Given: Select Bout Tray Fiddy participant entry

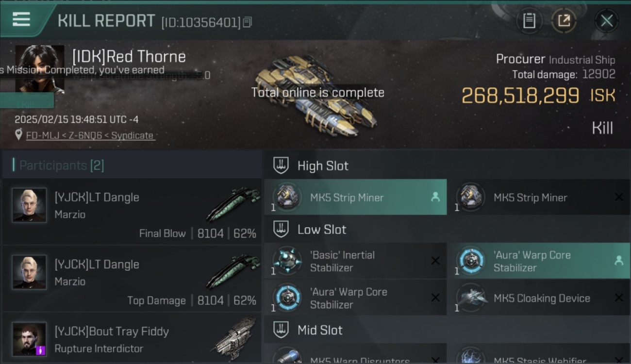Looking at the screenshot, I should tap(132, 339).
